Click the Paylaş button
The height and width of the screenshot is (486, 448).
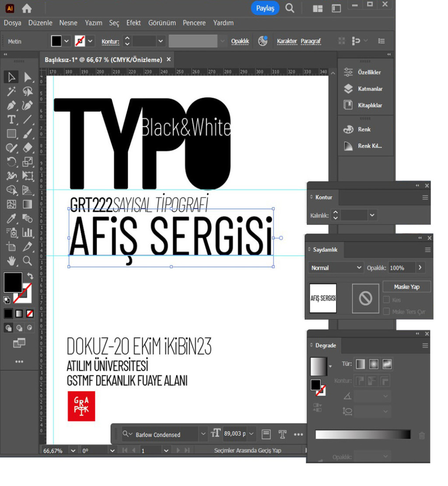[x=265, y=8]
